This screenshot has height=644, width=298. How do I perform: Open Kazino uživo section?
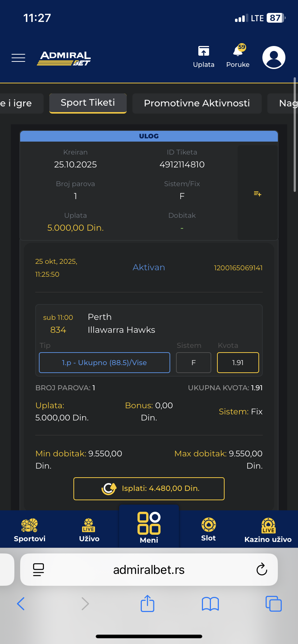point(268,530)
